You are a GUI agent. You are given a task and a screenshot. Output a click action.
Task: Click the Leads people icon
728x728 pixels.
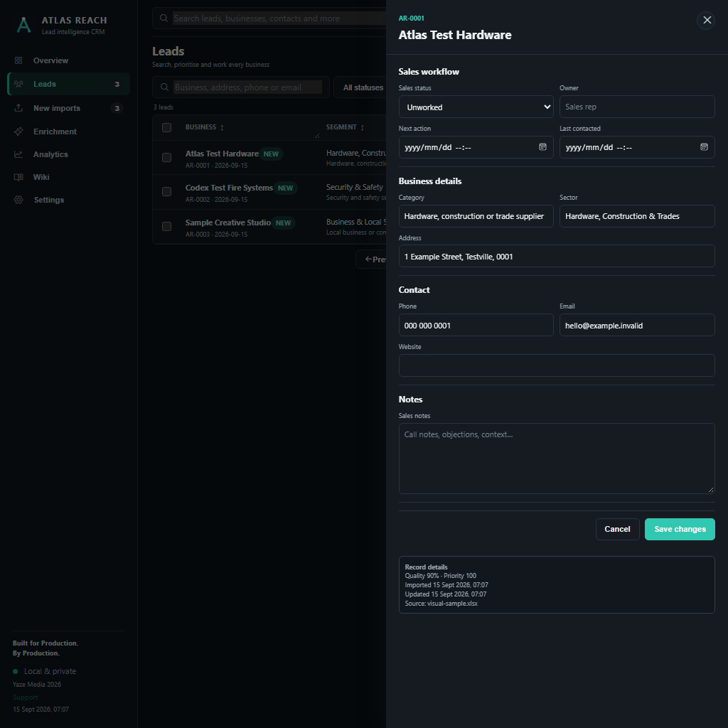(x=18, y=84)
